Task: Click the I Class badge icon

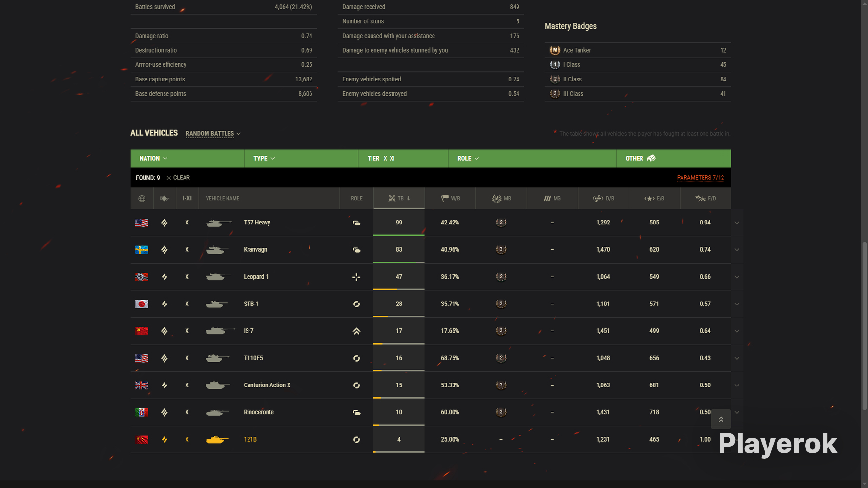Action: (x=555, y=64)
